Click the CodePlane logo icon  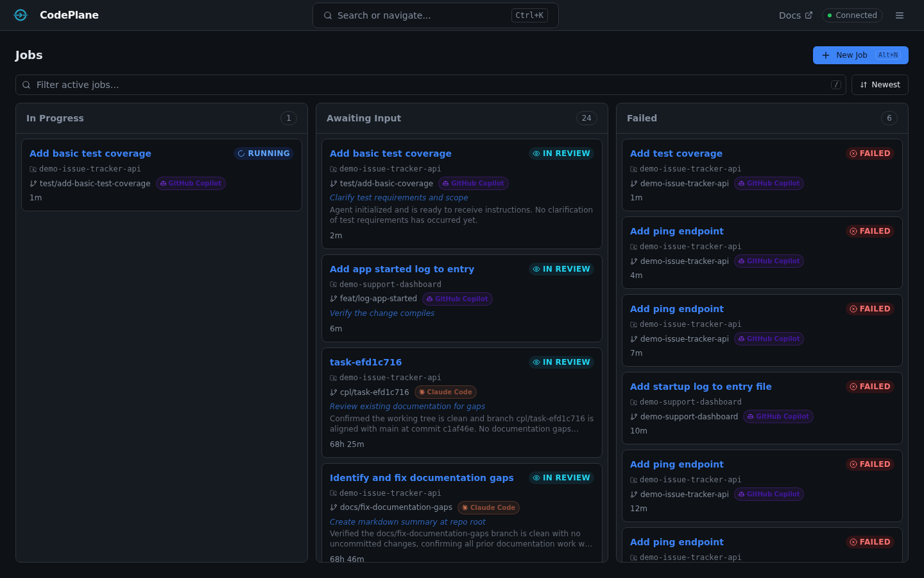tap(21, 15)
